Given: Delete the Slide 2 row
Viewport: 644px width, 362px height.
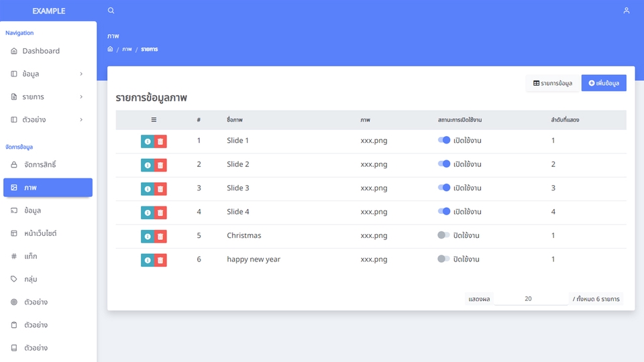Looking at the screenshot, I should pos(160,165).
